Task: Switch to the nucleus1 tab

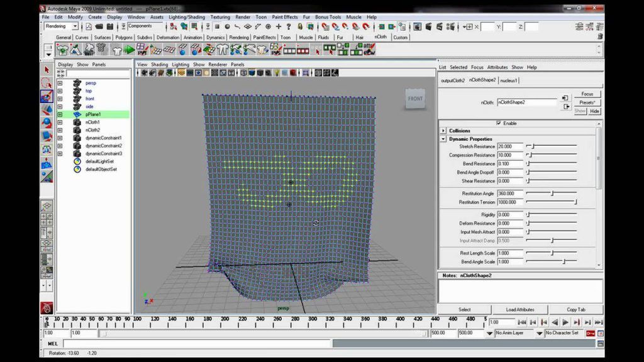Action: coord(508,80)
